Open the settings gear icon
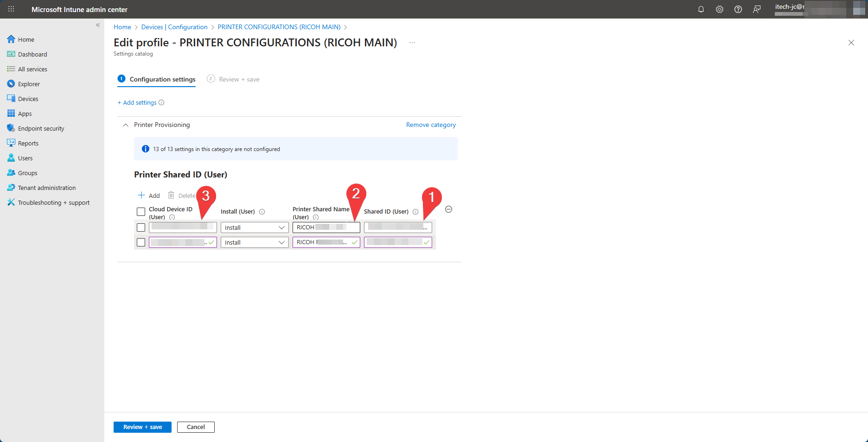Screen dimensions: 868x442 (x=720, y=9)
